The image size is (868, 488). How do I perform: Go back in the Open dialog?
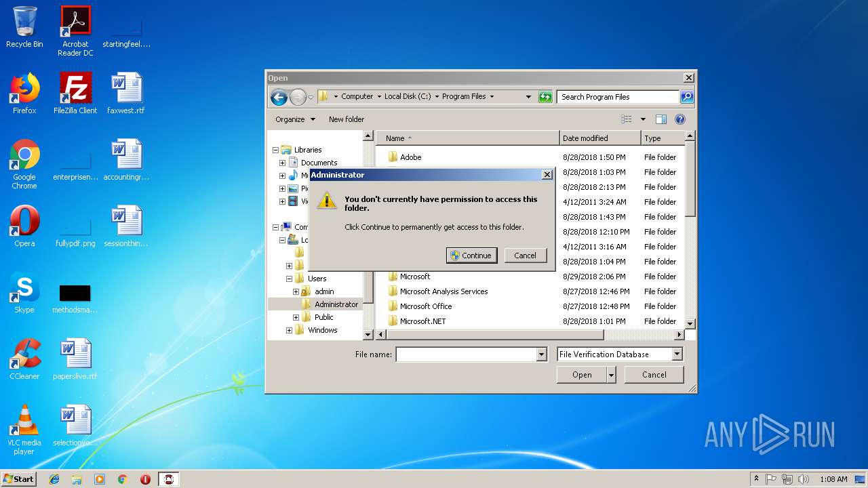point(279,97)
